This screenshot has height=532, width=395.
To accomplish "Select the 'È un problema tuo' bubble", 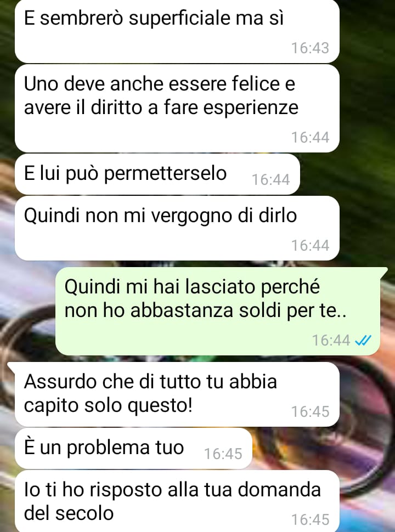I will pos(134,449).
